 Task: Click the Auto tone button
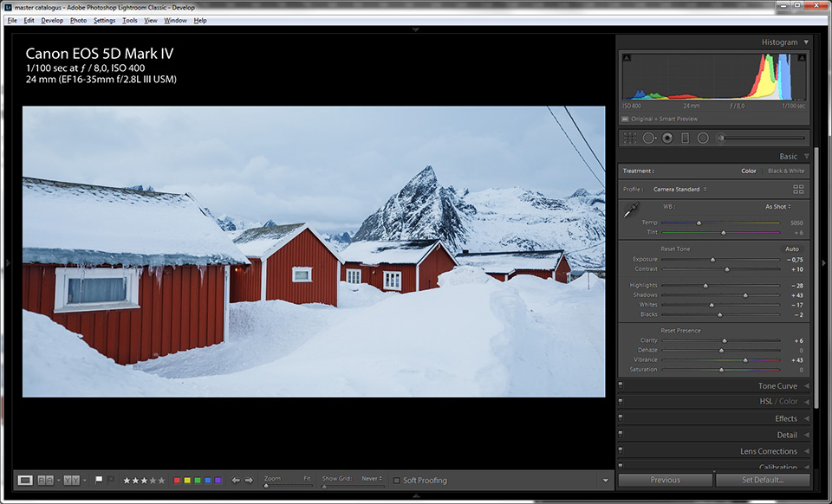point(791,249)
